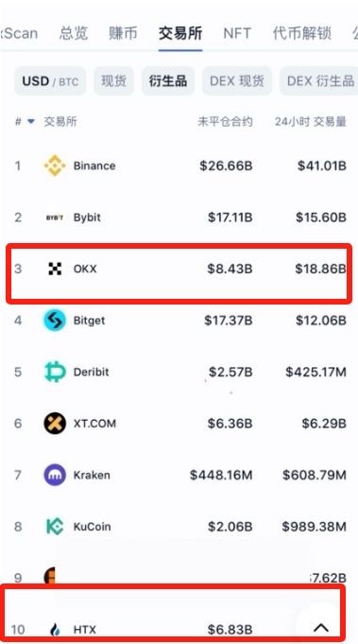The height and width of the screenshot is (644, 358).
Task: Click the Bitget exchange logo
Action: (x=55, y=321)
